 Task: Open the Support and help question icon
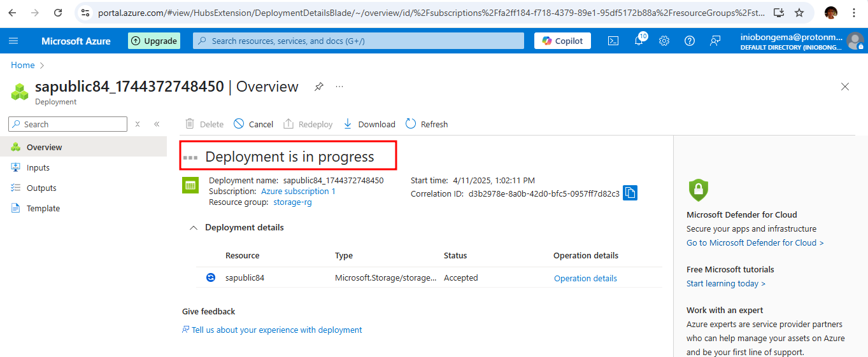690,41
